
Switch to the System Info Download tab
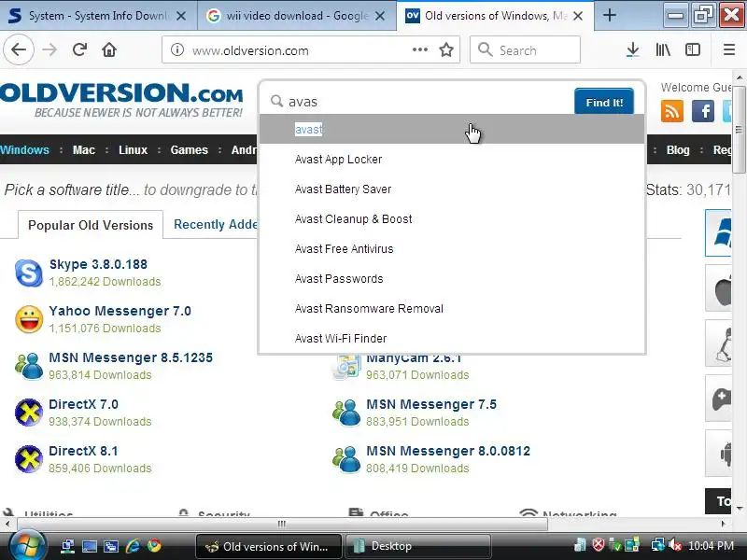pos(98,16)
